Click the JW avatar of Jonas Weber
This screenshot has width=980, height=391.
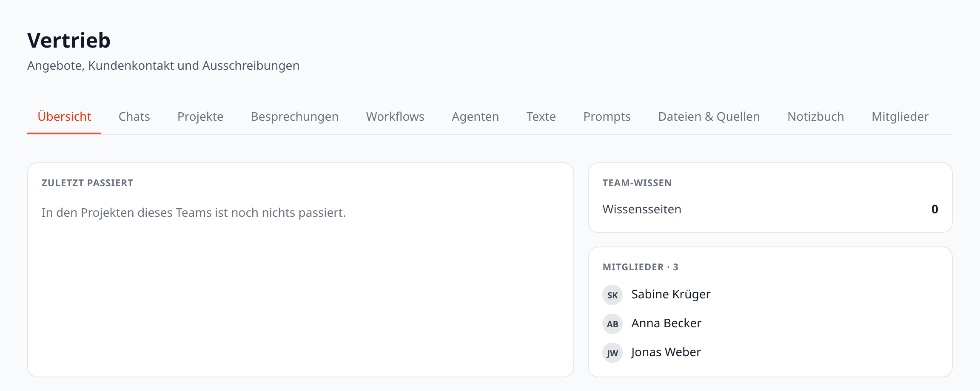tap(612, 353)
